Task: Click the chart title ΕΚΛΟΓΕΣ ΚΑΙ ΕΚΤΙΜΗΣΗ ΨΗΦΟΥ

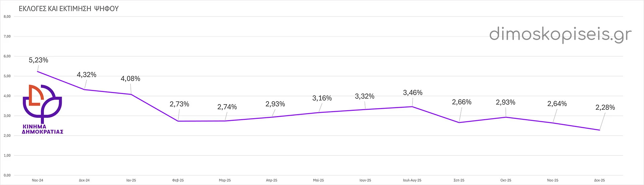Action: 69,9
